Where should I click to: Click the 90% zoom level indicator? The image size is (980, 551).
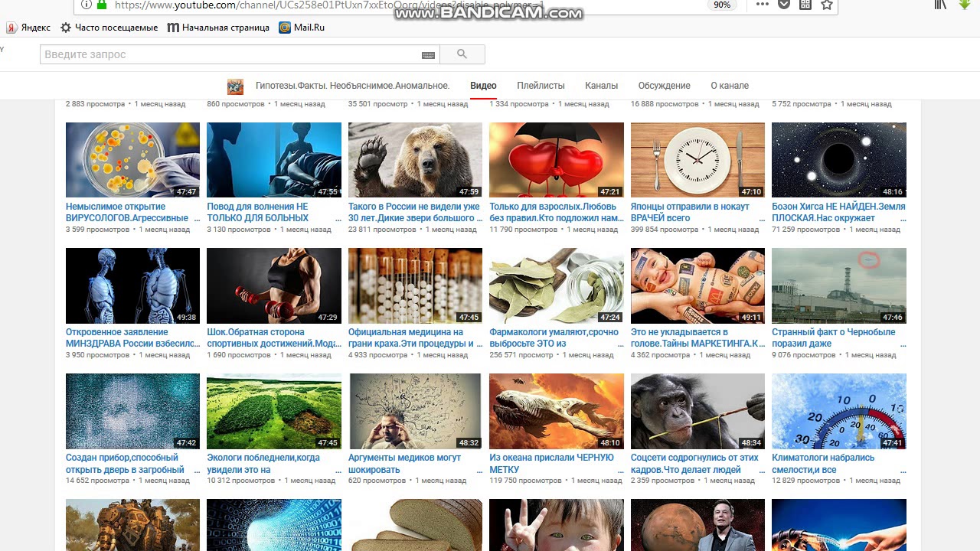[x=721, y=5]
